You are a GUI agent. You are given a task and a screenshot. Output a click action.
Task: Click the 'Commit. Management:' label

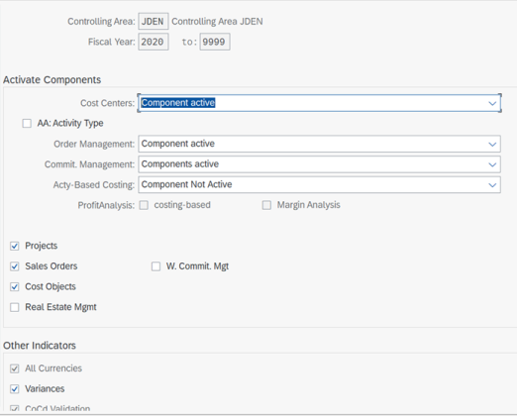pos(90,164)
